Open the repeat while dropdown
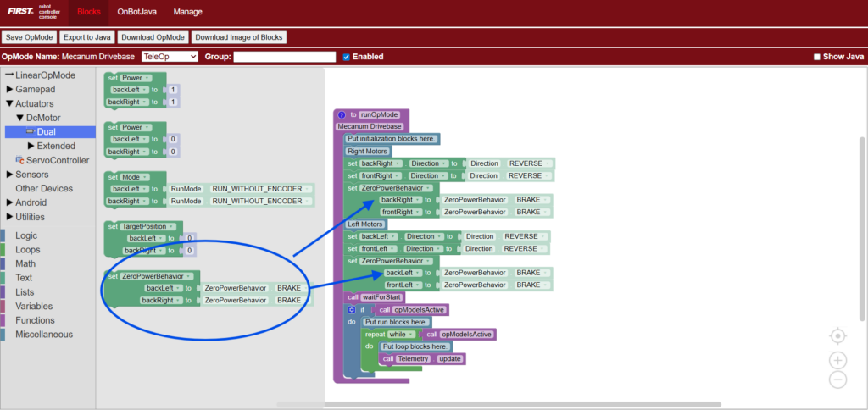The width and height of the screenshot is (868, 410). (x=402, y=335)
